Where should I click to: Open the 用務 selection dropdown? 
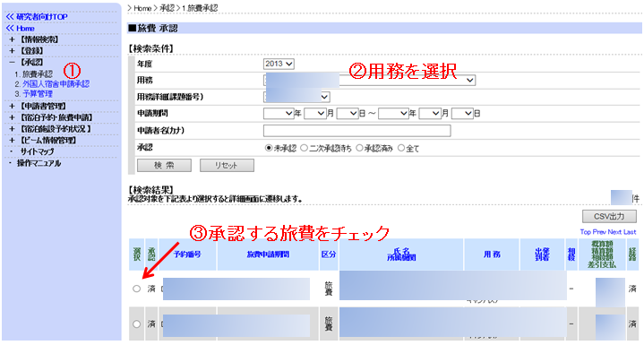coord(369,80)
